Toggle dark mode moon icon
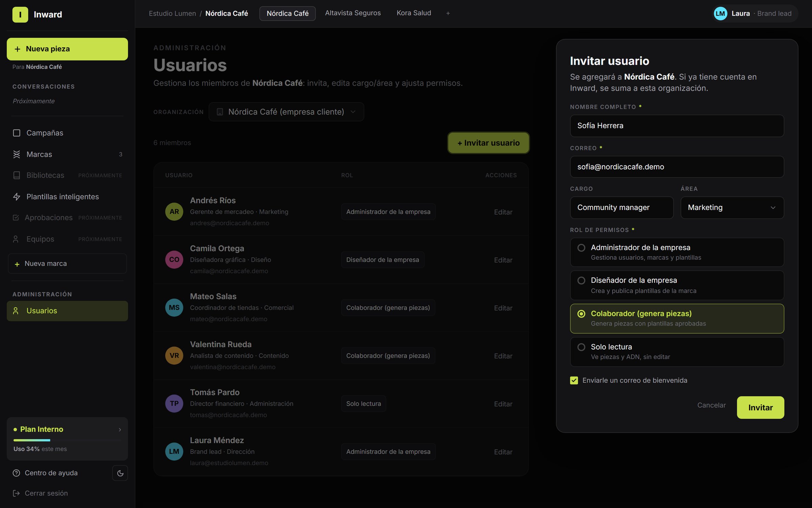 tap(120, 473)
